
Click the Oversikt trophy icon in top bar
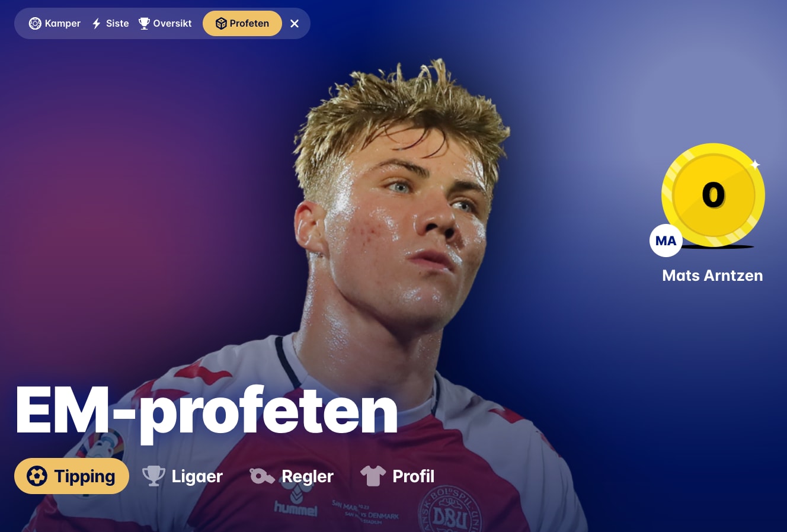point(144,24)
